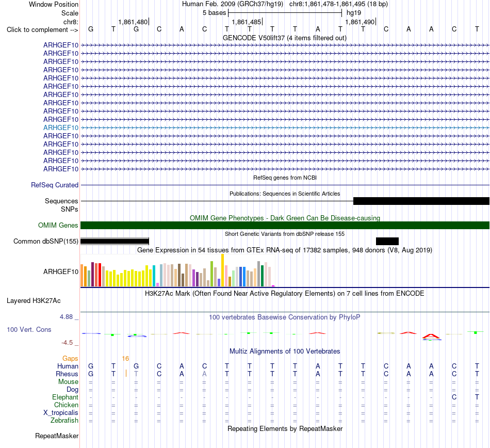Click the Rhesus alignment row label
The width and height of the screenshot is (490, 448).
(67, 374)
